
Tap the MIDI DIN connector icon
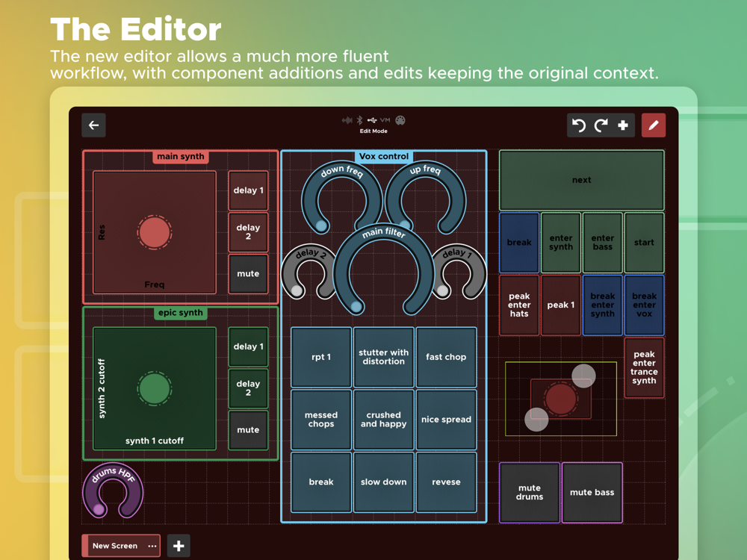(400, 120)
